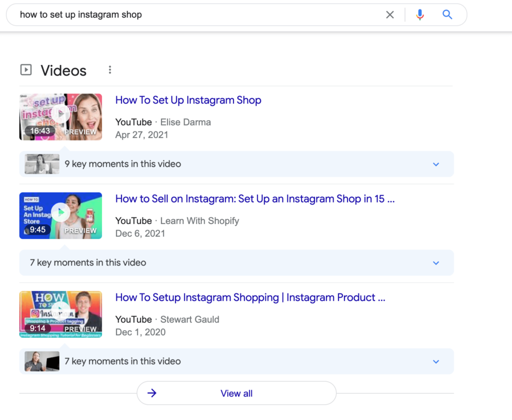
Task: Click the small thumbnail beside Stewart Gauld key moments
Action: (42, 361)
